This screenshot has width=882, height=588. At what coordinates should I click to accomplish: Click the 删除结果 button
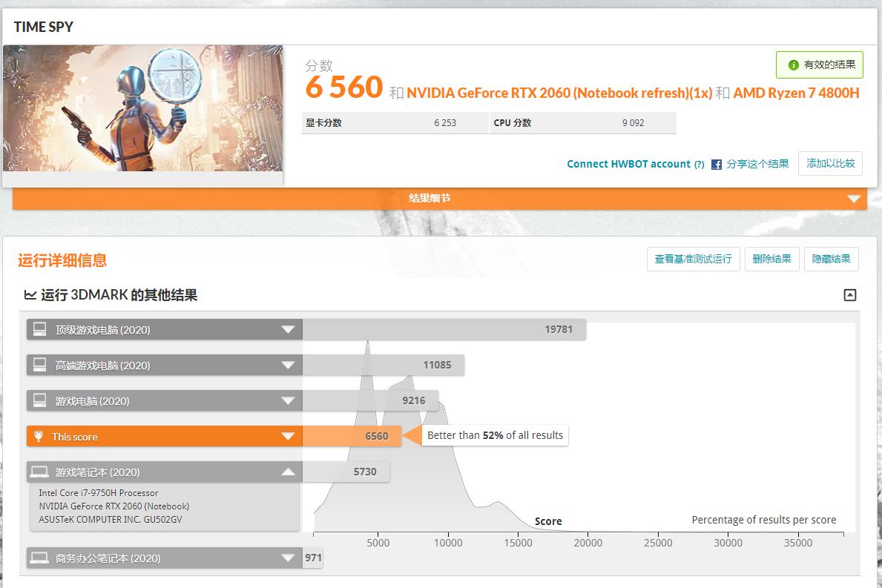[x=771, y=259]
